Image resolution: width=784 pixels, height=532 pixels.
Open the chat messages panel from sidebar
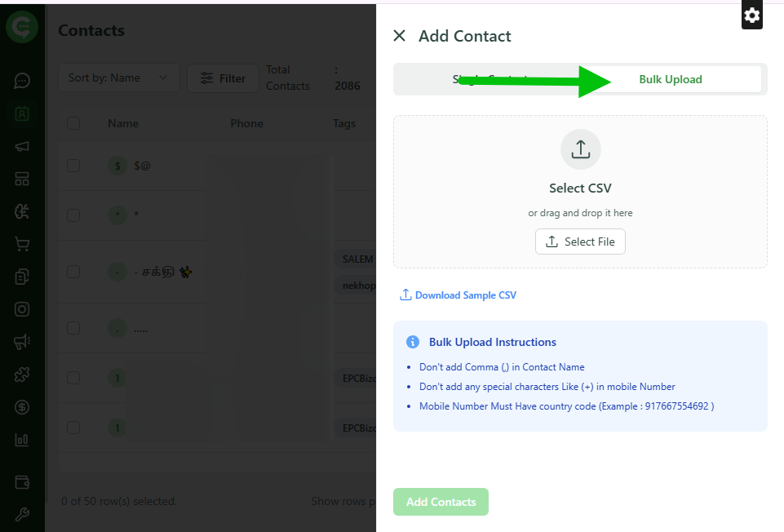22,80
